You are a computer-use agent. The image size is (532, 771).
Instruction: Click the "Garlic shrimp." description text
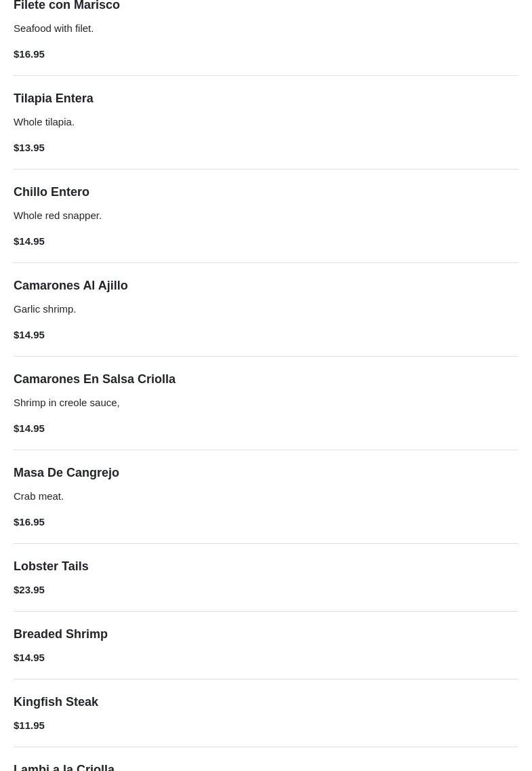coord(45,309)
